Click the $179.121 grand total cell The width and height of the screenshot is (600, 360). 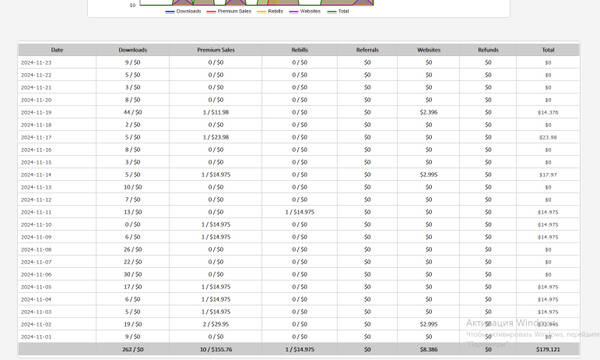click(548, 349)
